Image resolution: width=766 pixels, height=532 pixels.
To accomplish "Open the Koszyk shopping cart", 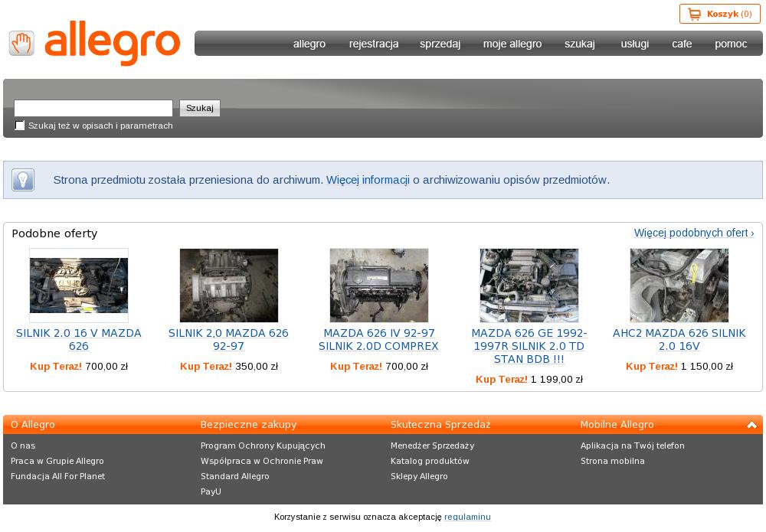I will (719, 14).
